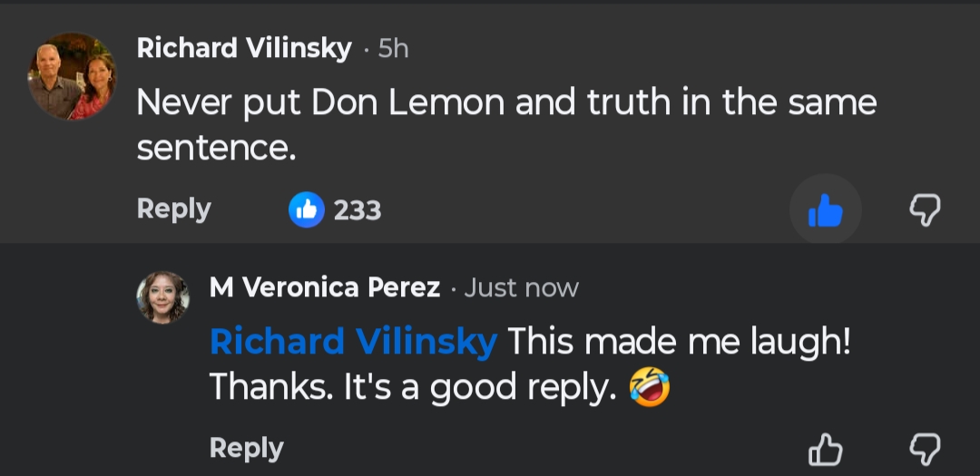The width and height of the screenshot is (980, 476).
Task: Click the 'Thanks. It's a good reply.' line
Action: click(415, 388)
